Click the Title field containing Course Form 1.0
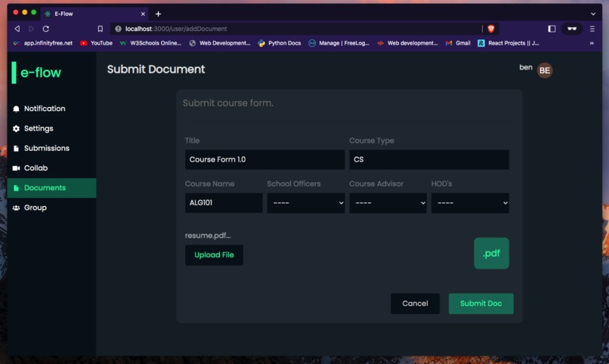Viewport: 609px width, 364px height. (265, 159)
